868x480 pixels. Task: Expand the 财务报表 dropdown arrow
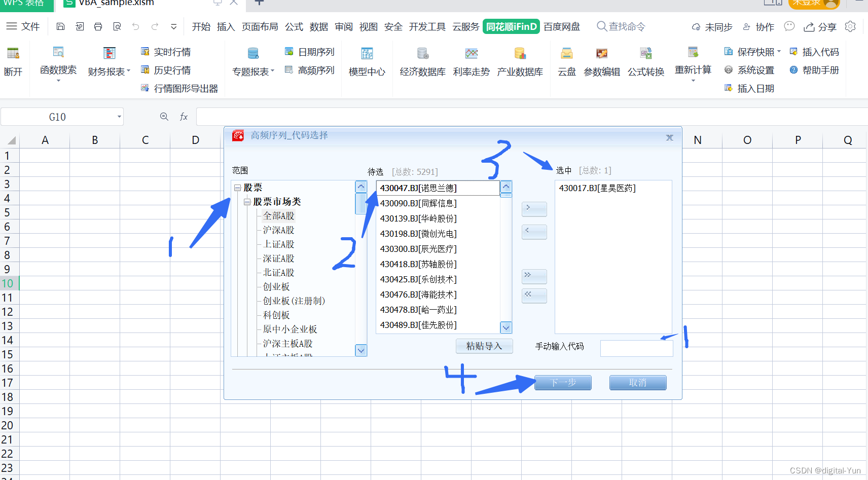128,71
